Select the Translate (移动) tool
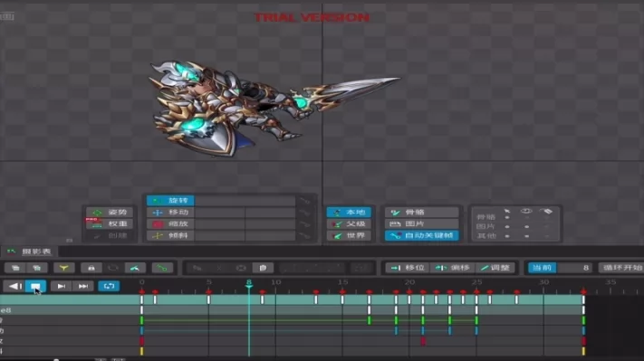The image size is (644, 361). [170, 213]
